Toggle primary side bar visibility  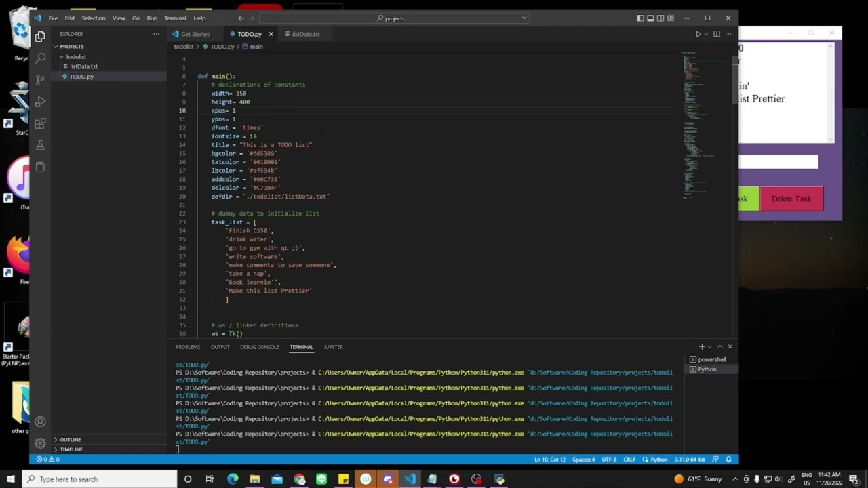coord(640,18)
